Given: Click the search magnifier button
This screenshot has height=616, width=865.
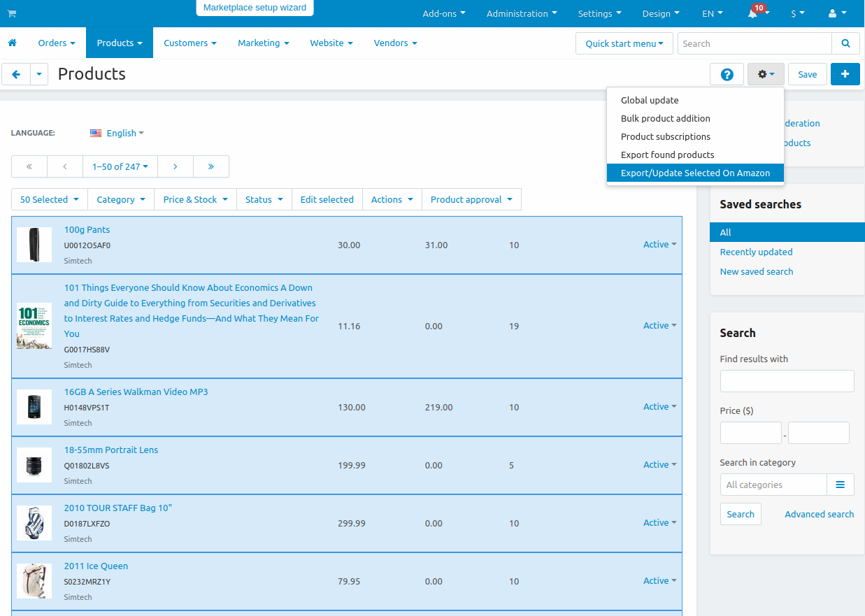Looking at the screenshot, I should pyautogui.click(x=845, y=43).
